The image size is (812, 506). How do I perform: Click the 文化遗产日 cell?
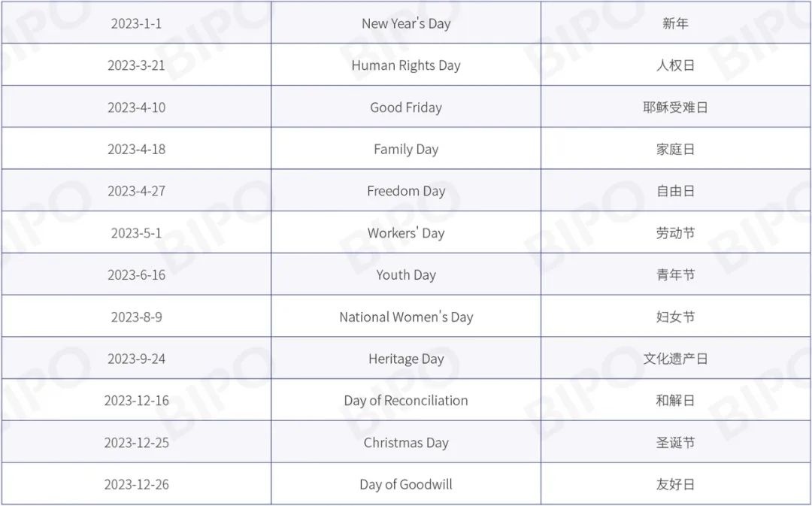tap(676, 359)
